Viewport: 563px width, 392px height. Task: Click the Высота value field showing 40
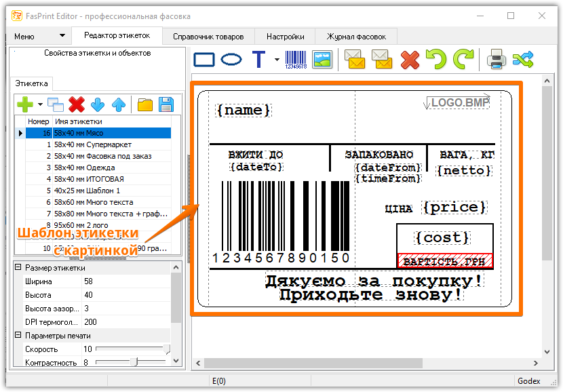125,295
